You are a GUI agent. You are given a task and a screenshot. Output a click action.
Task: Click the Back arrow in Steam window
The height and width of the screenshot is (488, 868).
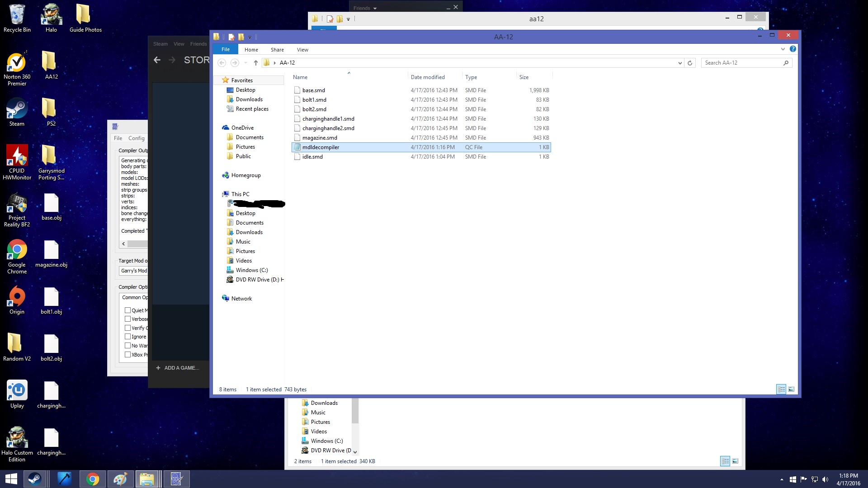click(x=157, y=60)
